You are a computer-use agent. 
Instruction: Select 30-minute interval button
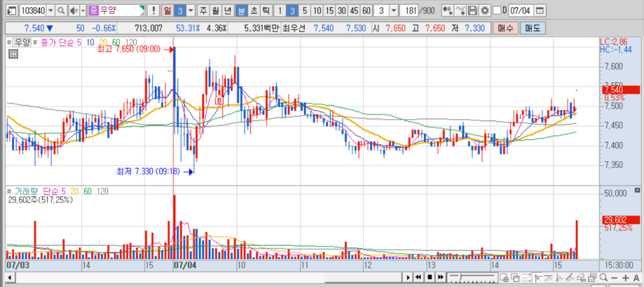point(342,10)
